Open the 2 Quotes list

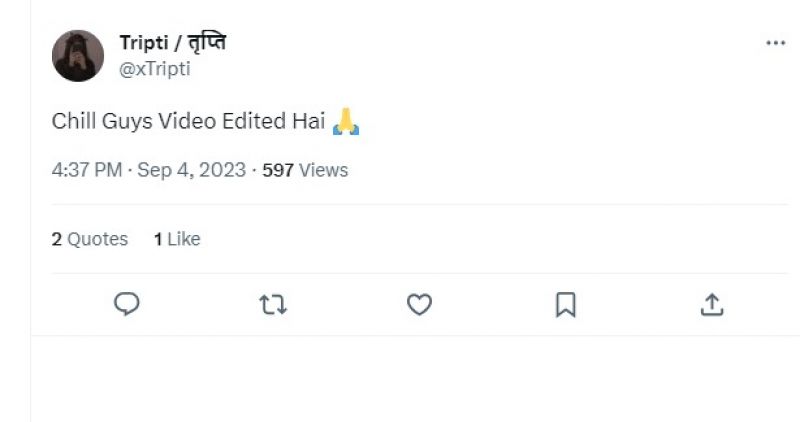click(x=90, y=239)
